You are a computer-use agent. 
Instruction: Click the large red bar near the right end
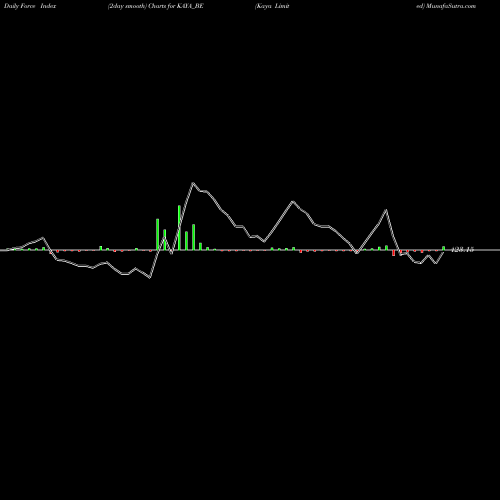tap(393, 253)
